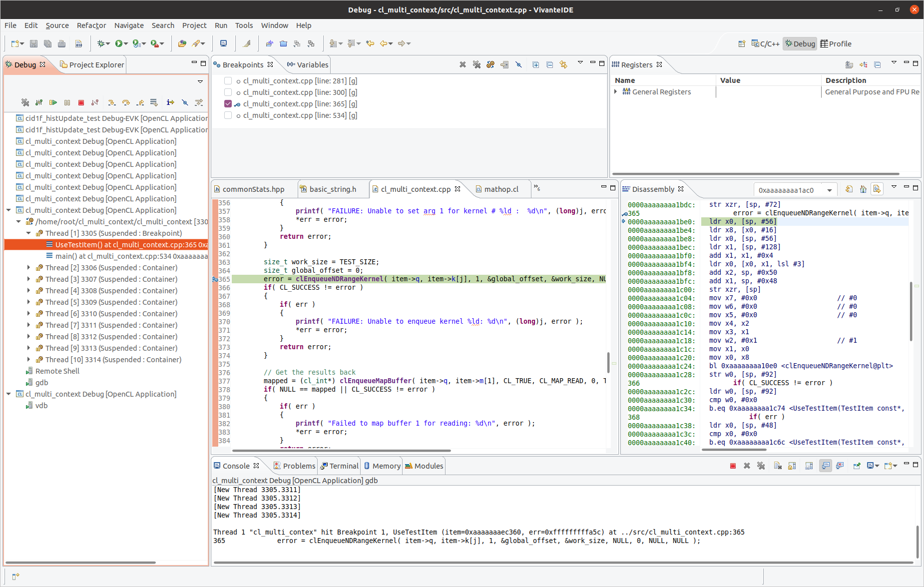Image resolution: width=924 pixels, height=587 pixels.
Task: Expand Thread [2] 3306 in Debug tree
Action: (x=28, y=268)
